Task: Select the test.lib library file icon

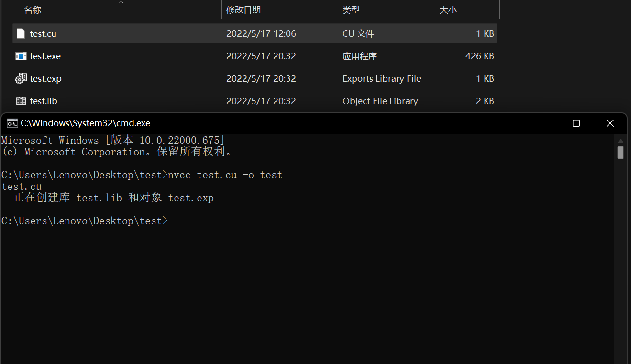Action: [x=21, y=101]
